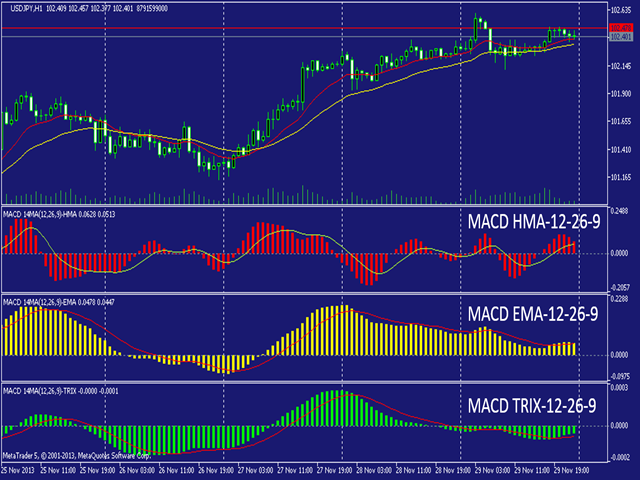Click the 101.900 price scale value
This screenshot has height=480, width=640.
pyautogui.click(x=620, y=94)
